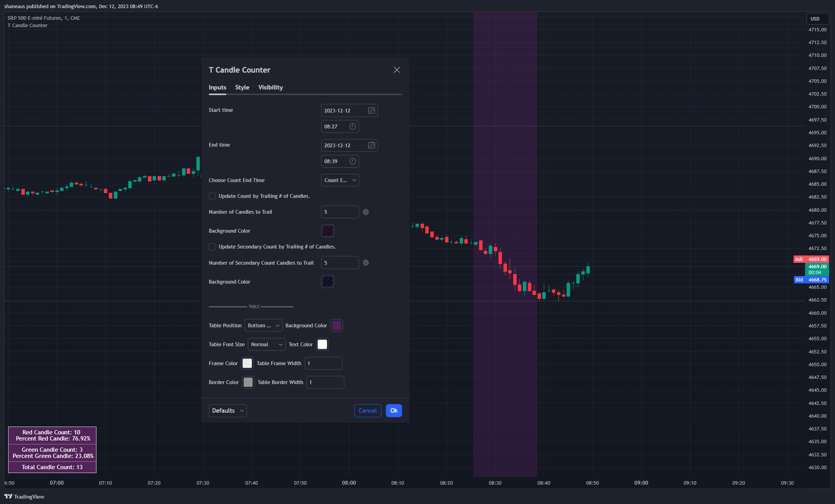Click the End time date field
Screen dimensions: 835x504
(x=349, y=146)
